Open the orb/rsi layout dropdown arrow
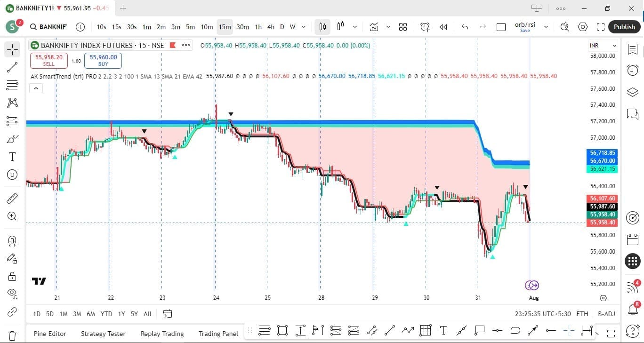This screenshot has width=644, height=343. (x=546, y=27)
